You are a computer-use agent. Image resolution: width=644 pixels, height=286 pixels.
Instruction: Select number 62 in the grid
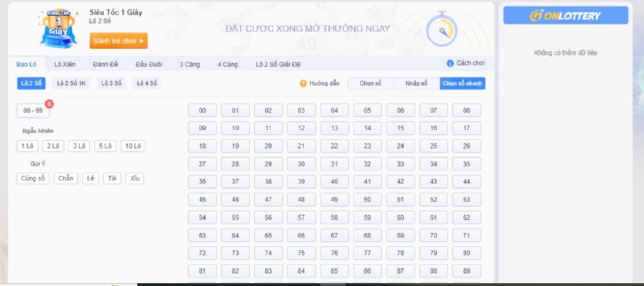tap(467, 217)
